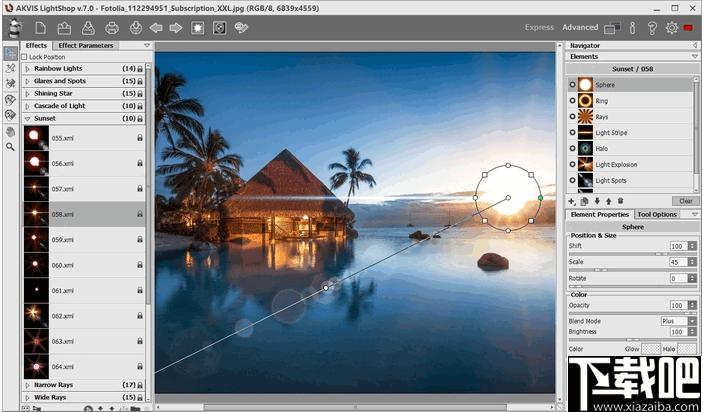Viewport: 703px width, 412px height.
Task: Enable the Lock Position checkbox
Action: (24, 57)
